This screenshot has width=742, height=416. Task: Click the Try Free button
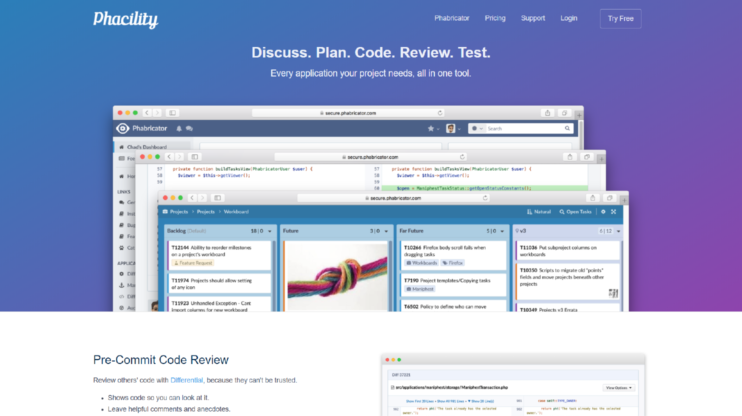(x=620, y=18)
